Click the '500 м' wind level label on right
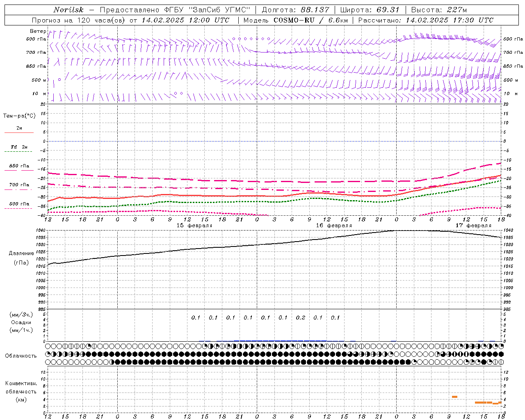The width and height of the screenshot is (525, 420). (x=511, y=80)
